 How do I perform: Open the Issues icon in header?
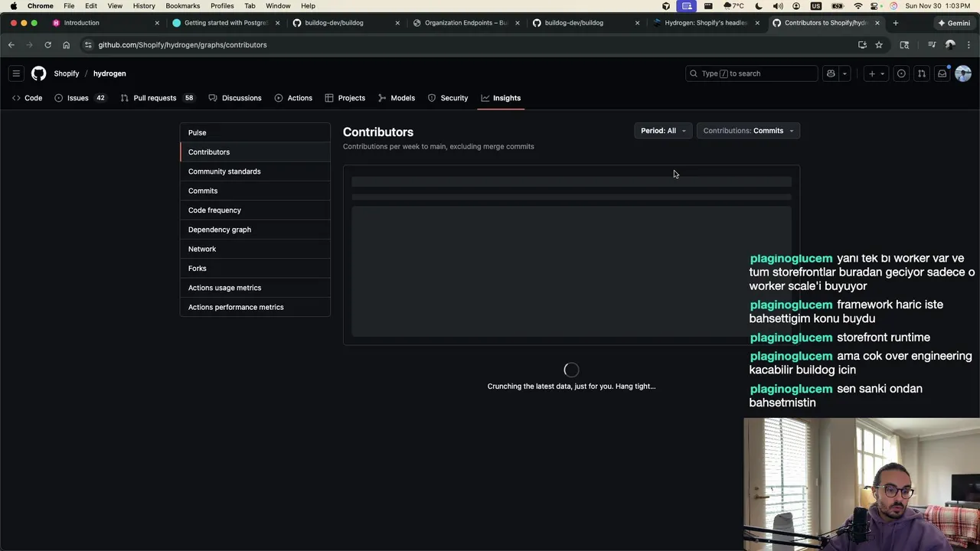pyautogui.click(x=901, y=73)
